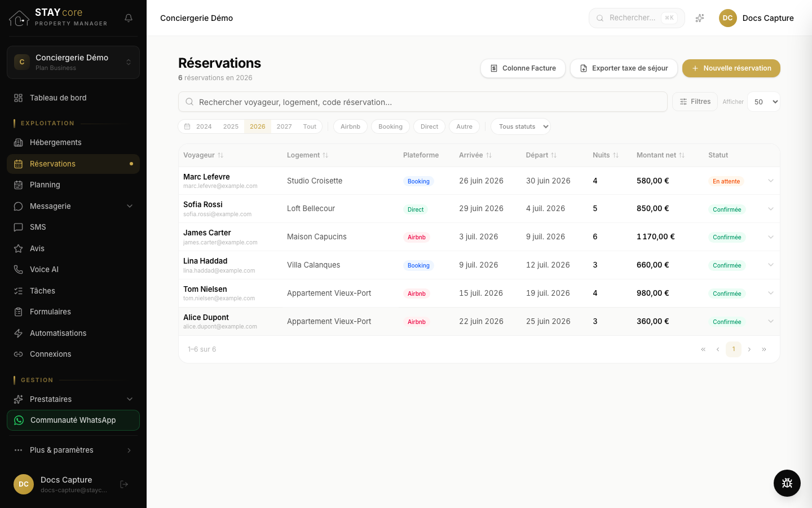This screenshot has width=812, height=508.
Task: Focus the voyageur, logement search field
Action: [423, 102]
